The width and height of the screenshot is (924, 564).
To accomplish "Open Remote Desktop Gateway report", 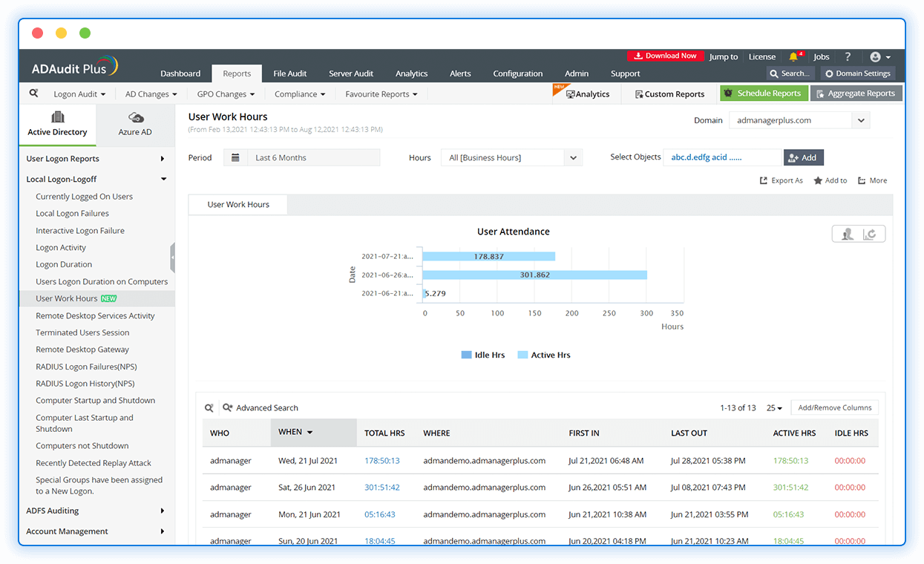I will point(82,350).
